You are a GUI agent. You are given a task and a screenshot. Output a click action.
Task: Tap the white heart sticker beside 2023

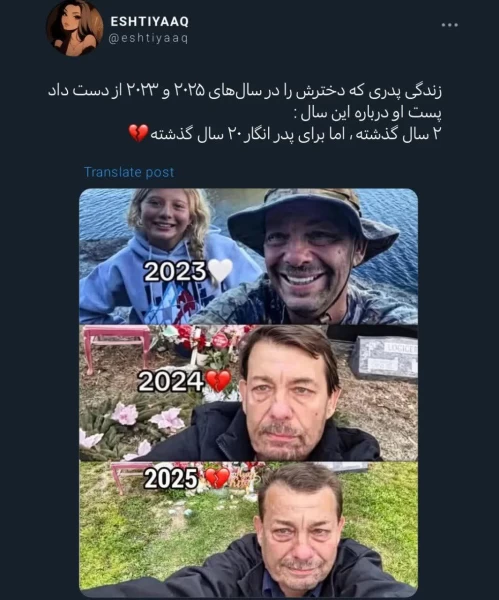220,270
